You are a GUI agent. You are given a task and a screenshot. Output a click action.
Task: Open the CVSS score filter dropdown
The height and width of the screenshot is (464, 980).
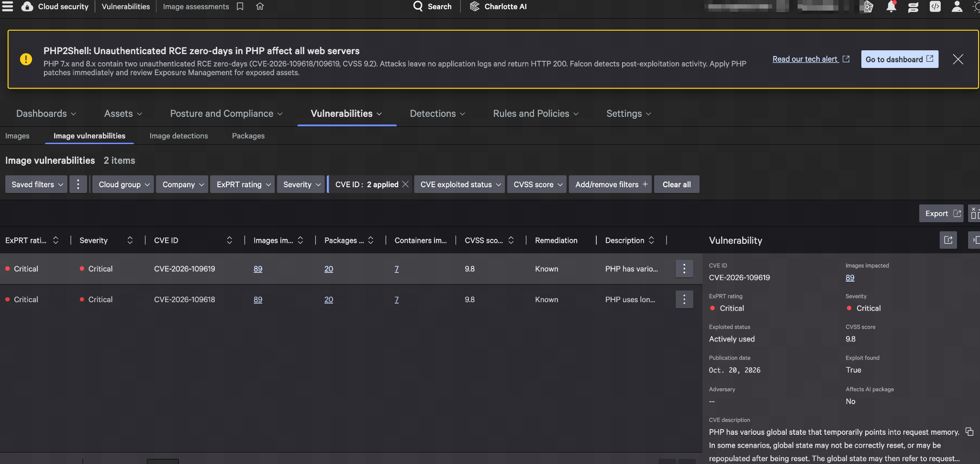pyautogui.click(x=537, y=184)
